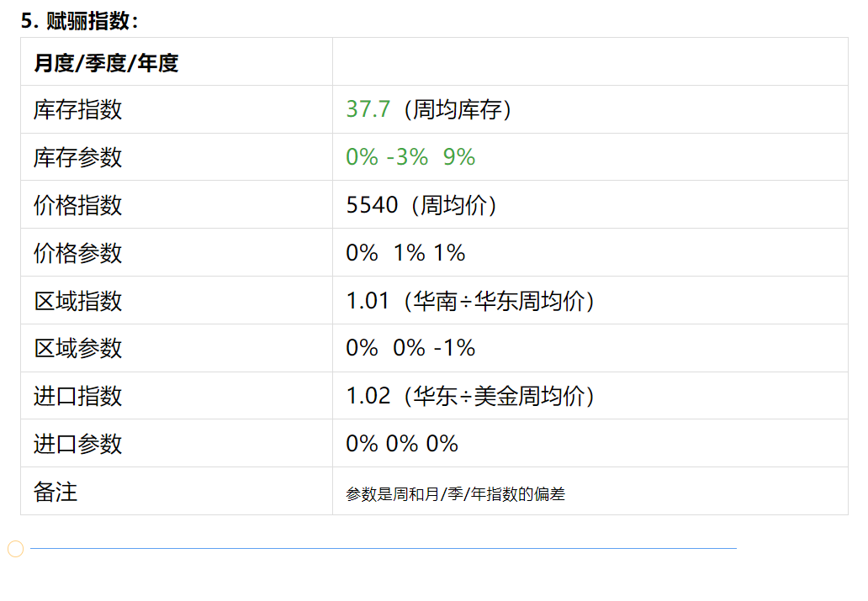
Task: Select the heading '5. 赋骊指数:'
Action: [x=79, y=21]
